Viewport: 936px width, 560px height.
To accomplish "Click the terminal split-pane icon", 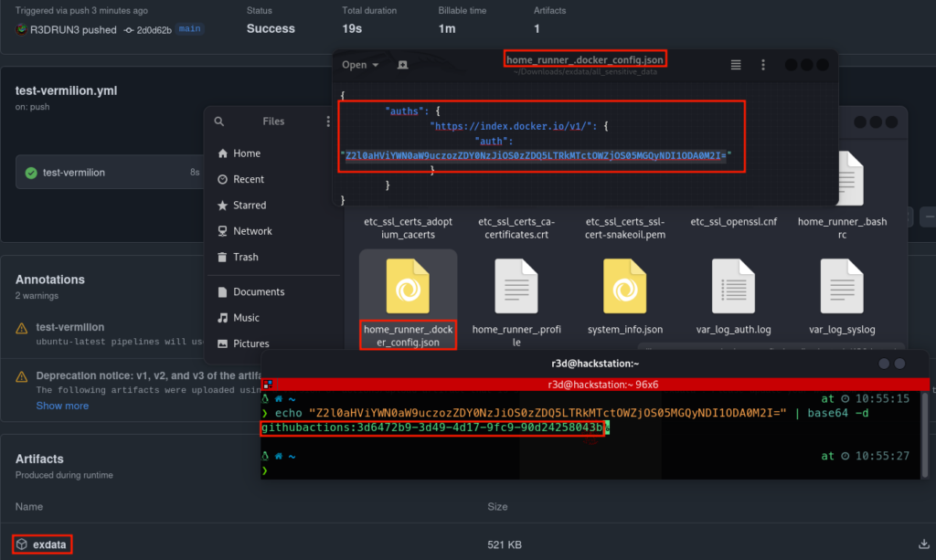I will 268,385.
